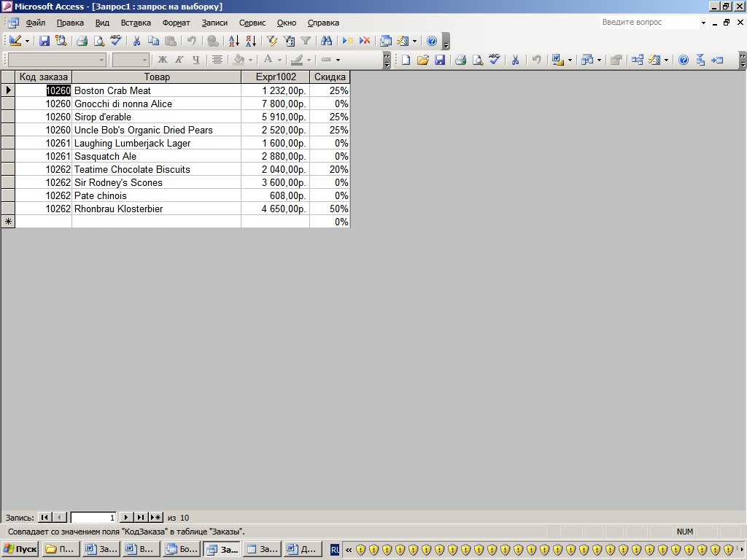Screen dimensions: 747x560
Task: Click the Copy icon
Action: pyautogui.click(x=153, y=41)
